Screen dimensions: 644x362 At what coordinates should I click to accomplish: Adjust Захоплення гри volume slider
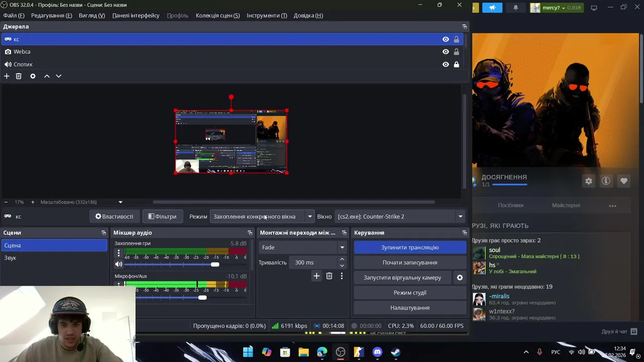(x=215, y=264)
